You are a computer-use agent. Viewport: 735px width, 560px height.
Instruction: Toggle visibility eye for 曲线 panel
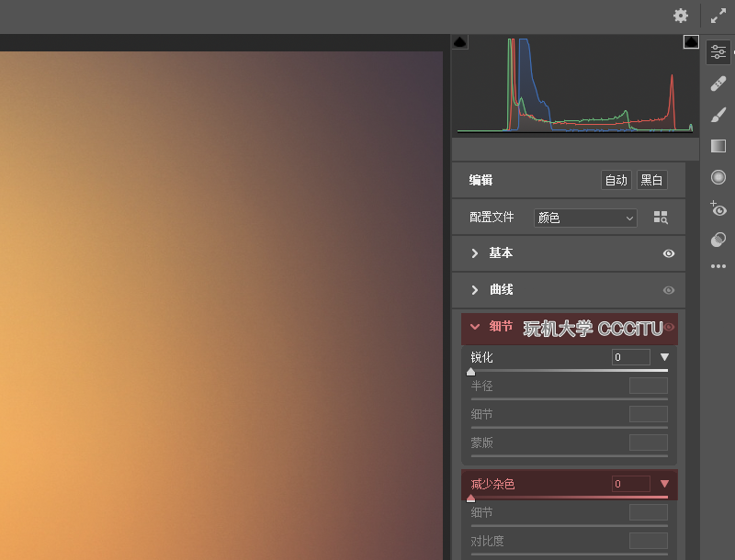[669, 290]
